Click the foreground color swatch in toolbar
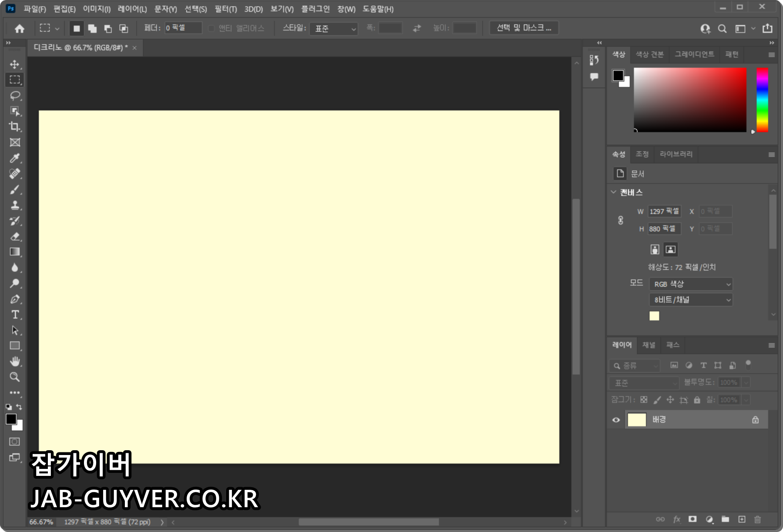Screen dimensions: 783x532 pos(11,419)
